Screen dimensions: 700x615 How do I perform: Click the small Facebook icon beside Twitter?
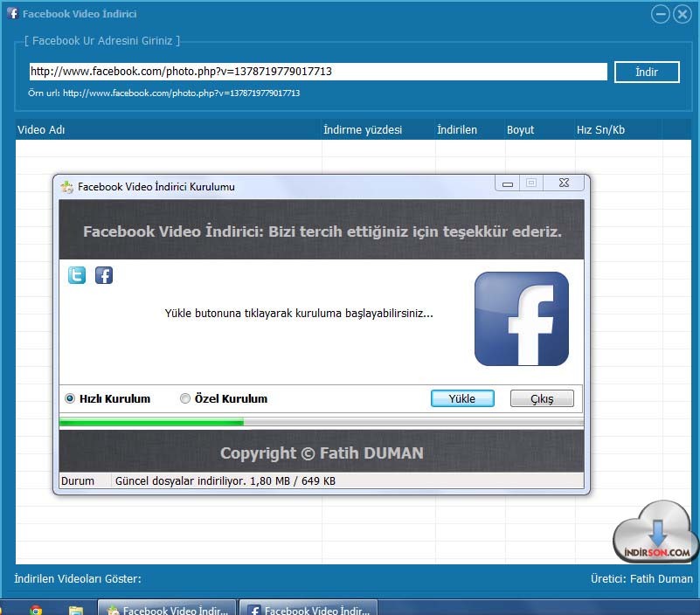coord(104,275)
